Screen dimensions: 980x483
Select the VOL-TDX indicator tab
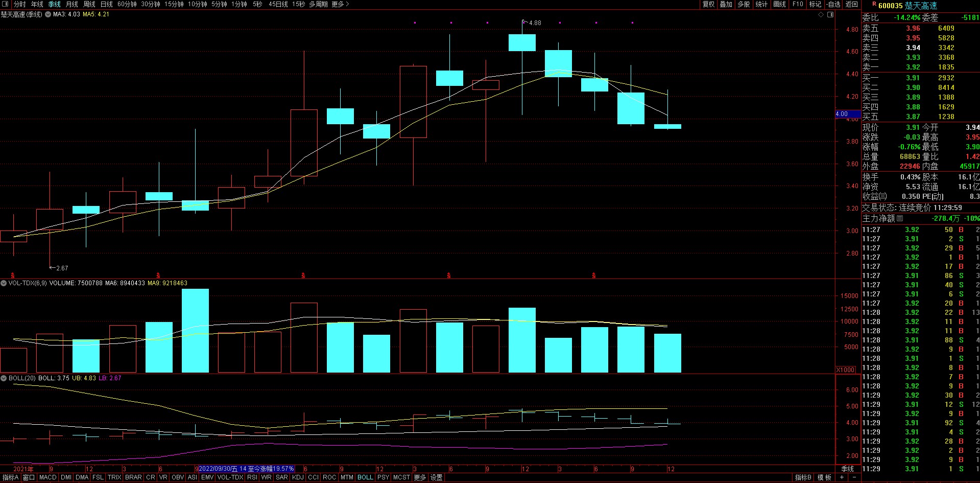click(230, 477)
